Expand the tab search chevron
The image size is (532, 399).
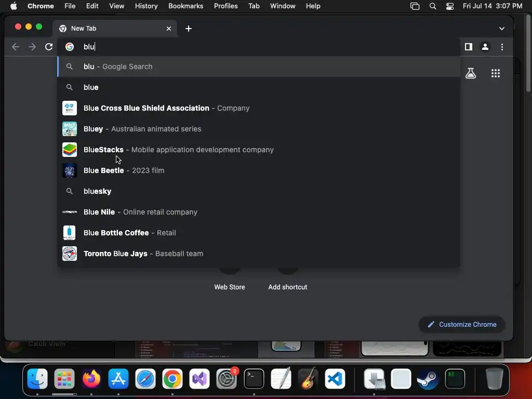pyautogui.click(x=502, y=29)
